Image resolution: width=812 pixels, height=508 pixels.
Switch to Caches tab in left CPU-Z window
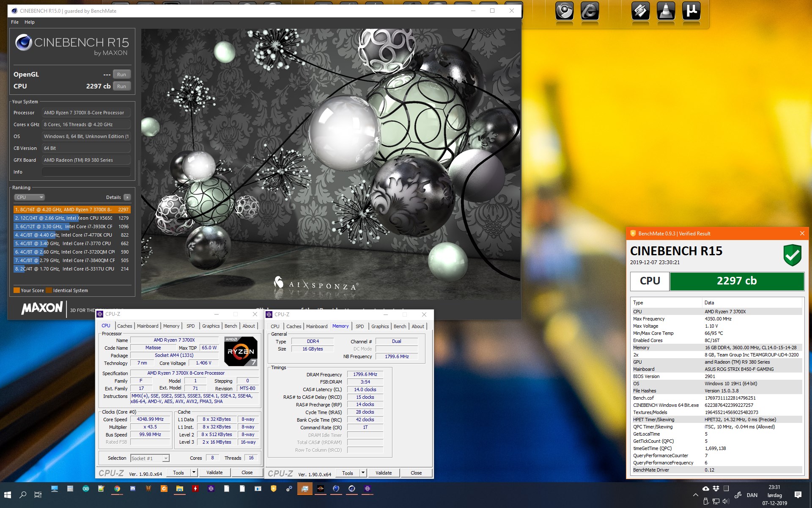click(x=124, y=326)
